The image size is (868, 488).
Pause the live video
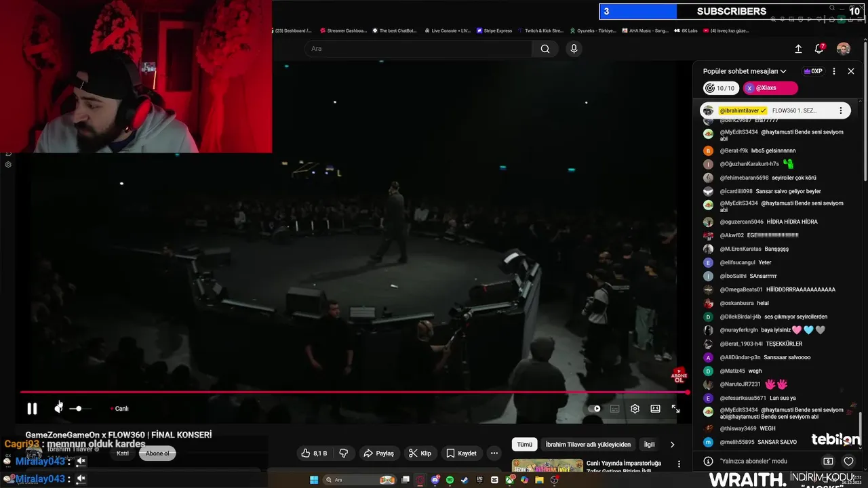(x=32, y=409)
